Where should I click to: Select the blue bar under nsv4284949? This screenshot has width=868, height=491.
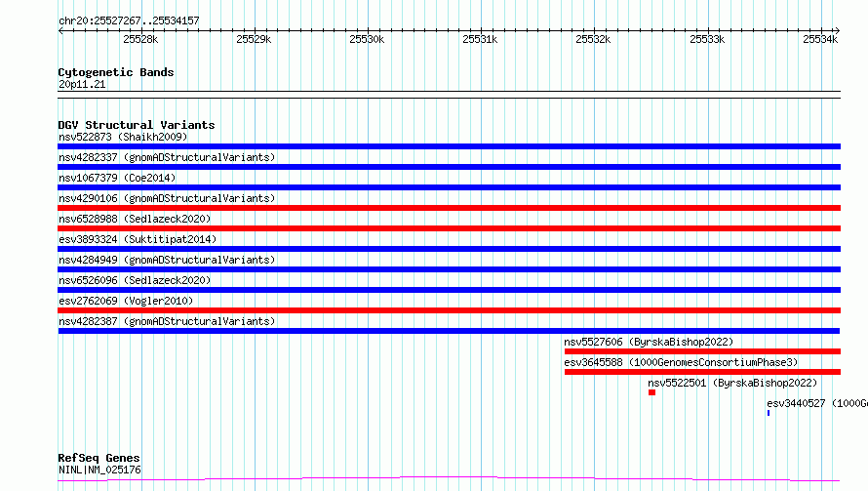point(449,269)
